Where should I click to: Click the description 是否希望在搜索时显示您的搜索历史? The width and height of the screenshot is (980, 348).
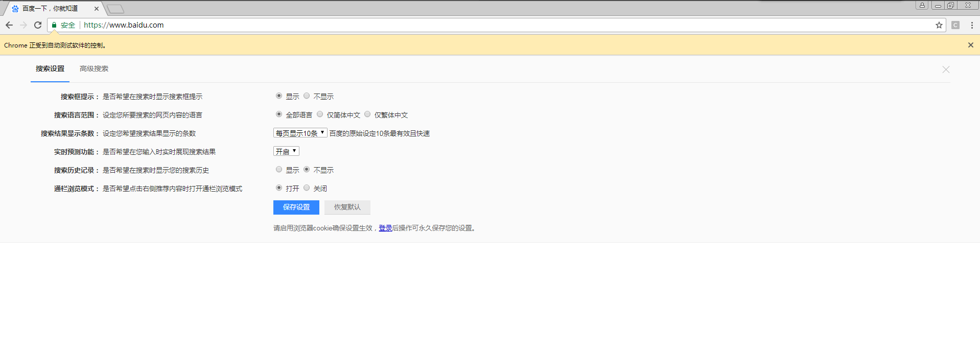[156, 170]
